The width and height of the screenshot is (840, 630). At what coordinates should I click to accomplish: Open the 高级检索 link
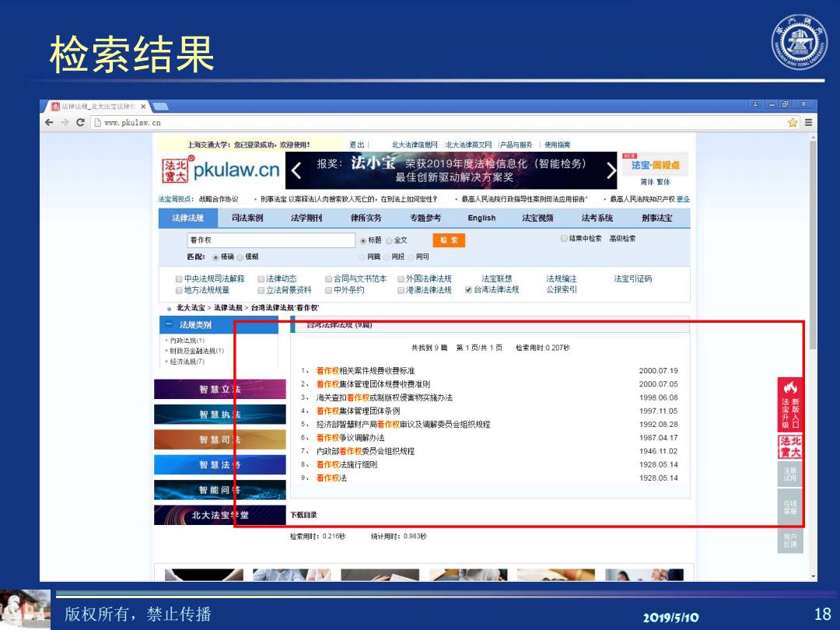[622, 239]
